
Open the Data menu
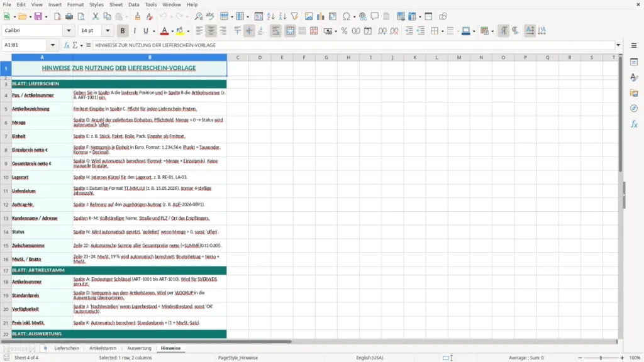133,4
